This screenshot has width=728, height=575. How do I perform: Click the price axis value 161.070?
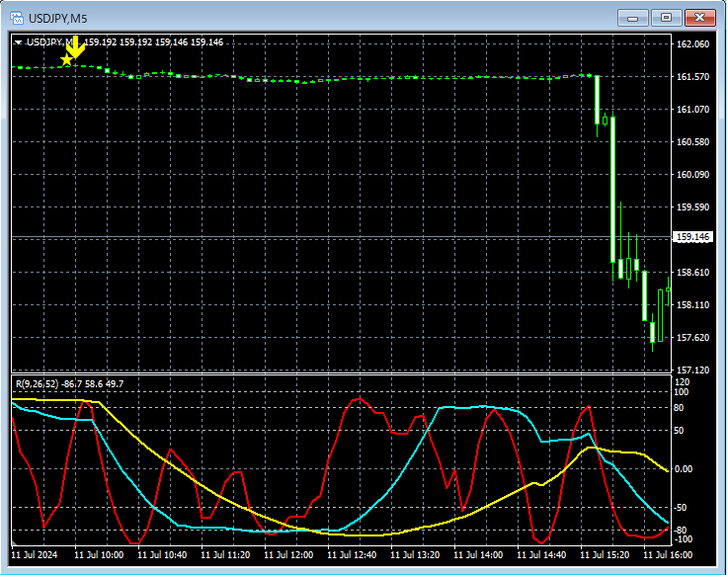click(692, 109)
